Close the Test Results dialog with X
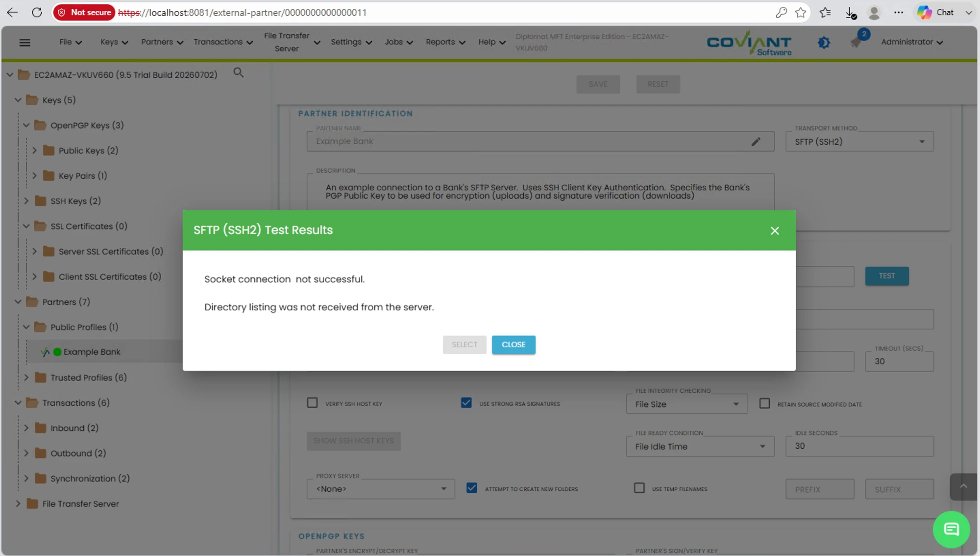Image resolution: width=980 pixels, height=556 pixels. tap(775, 230)
